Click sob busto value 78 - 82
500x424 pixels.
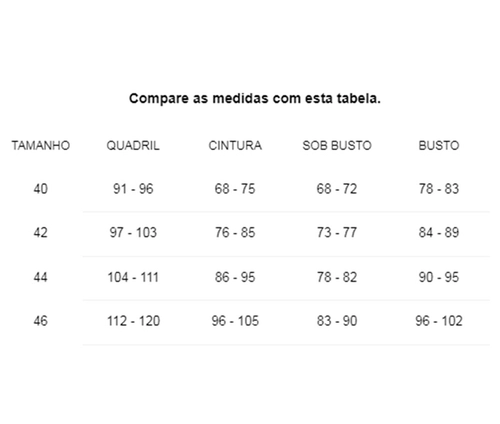pos(337,277)
